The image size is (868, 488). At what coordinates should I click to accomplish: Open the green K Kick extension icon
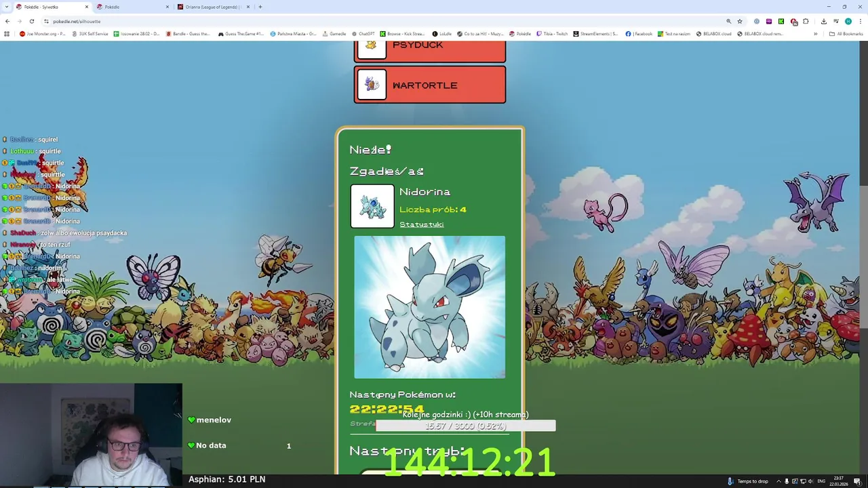[x=781, y=21]
